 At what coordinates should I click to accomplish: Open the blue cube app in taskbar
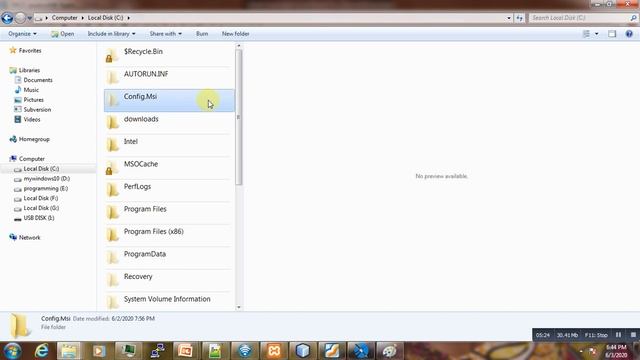(x=303, y=351)
